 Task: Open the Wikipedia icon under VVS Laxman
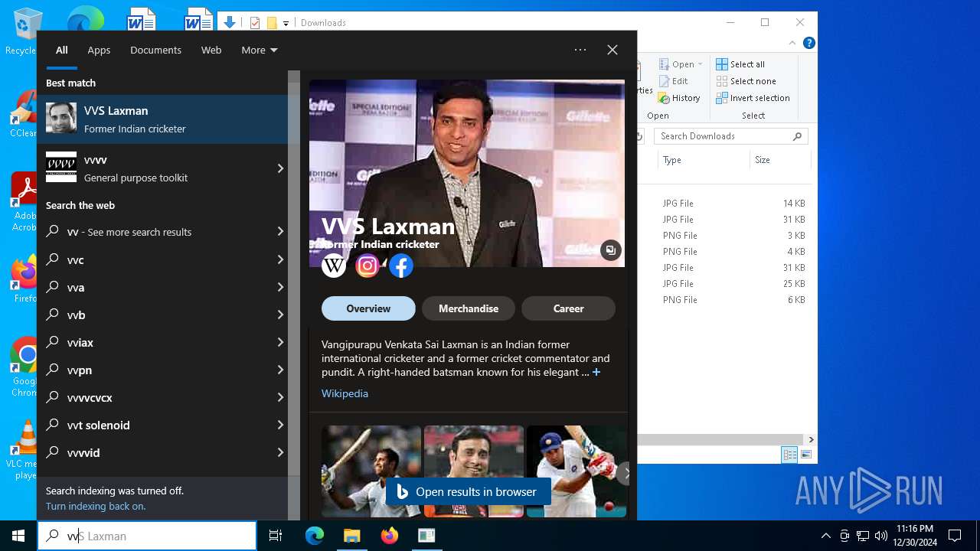(x=334, y=266)
